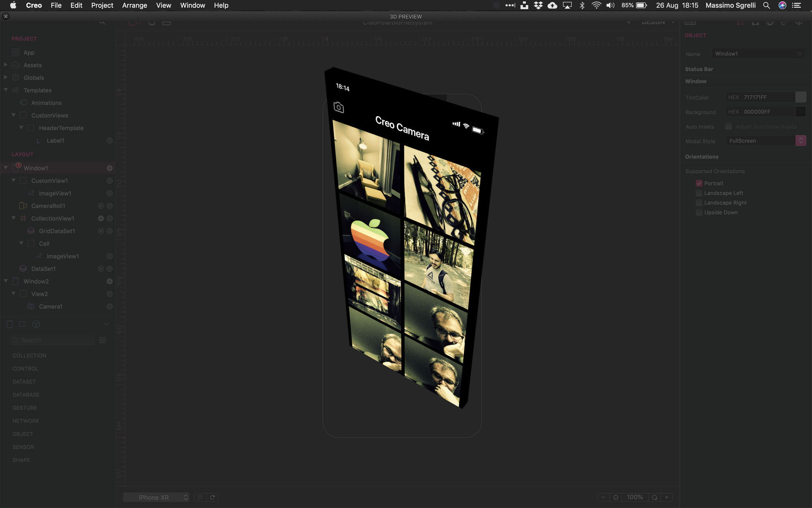
Task: Click the add button on CollectionView1 row
Action: click(x=100, y=218)
